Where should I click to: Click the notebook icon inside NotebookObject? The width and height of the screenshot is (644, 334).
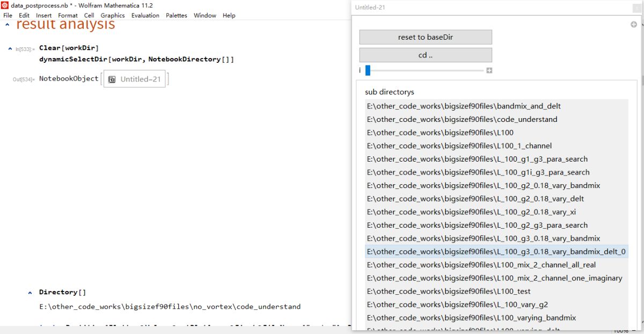[x=112, y=79]
